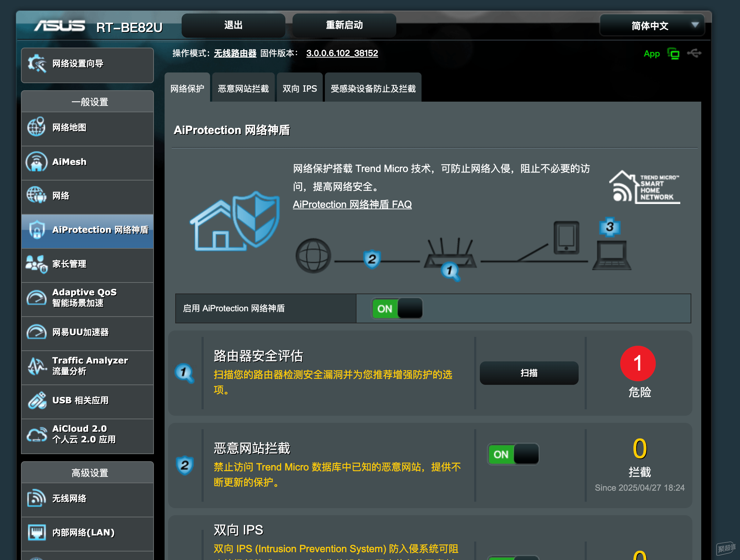Click the 拦截 count 0 for malicious sites

640,448
